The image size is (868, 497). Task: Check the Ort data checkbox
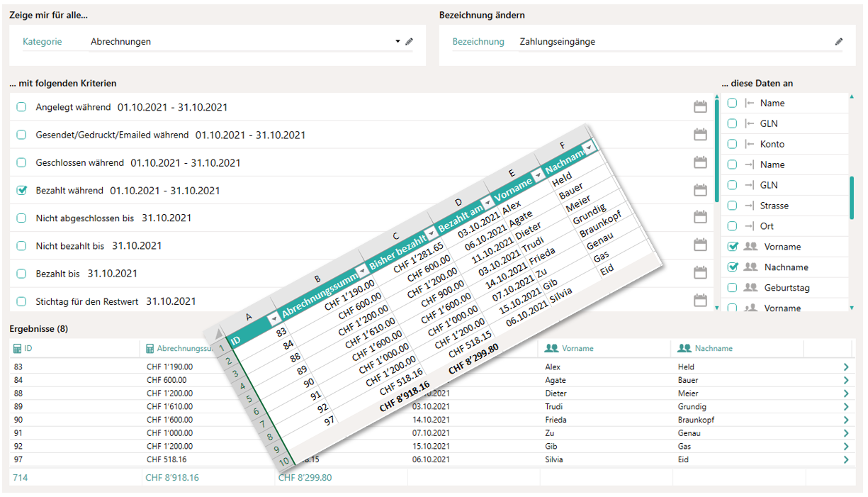coord(733,226)
